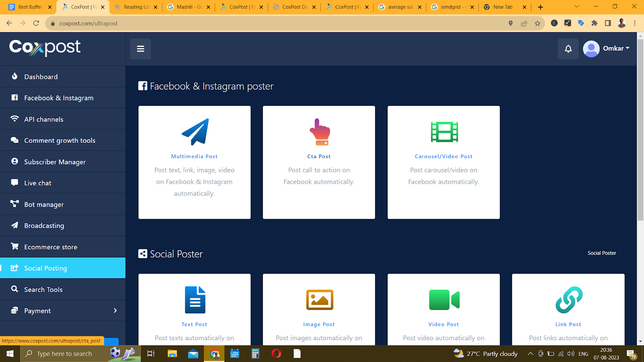Open a new browser tab
644x362 pixels.
coord(540,7)
